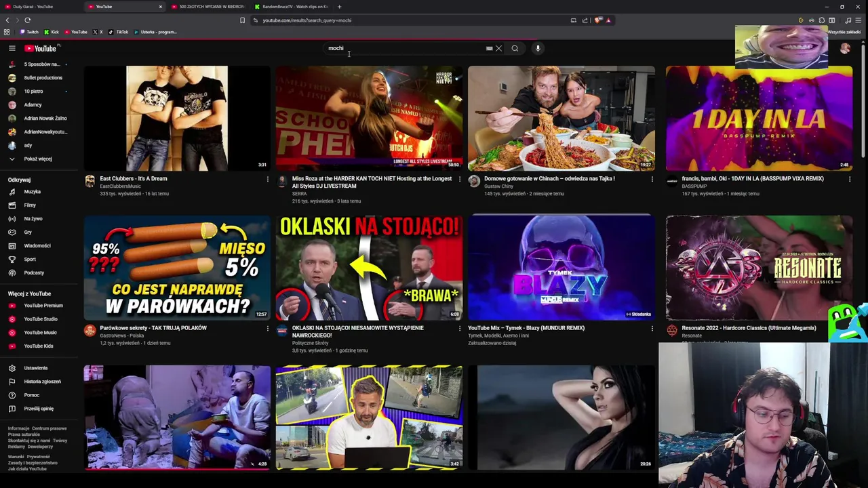Screen dimensions: 868x488
Task: Play the Resonate 2022 Hardcore Classics thumbnail
Action: 759,268
